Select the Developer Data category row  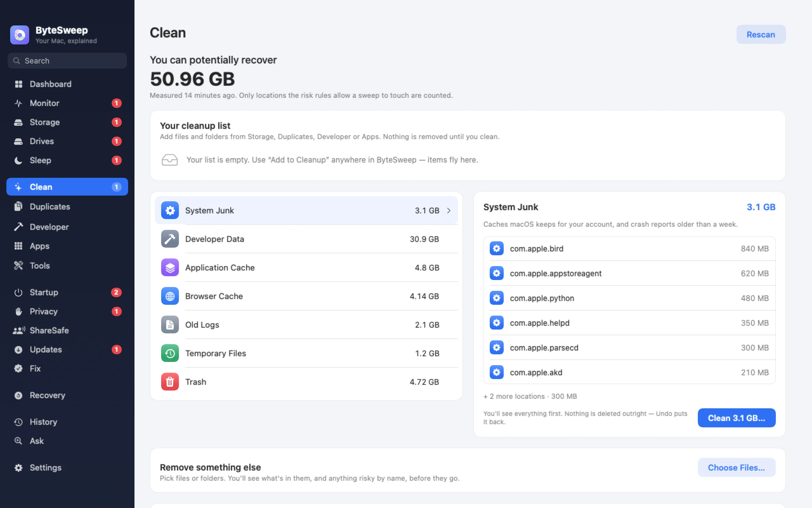point(306,239)
